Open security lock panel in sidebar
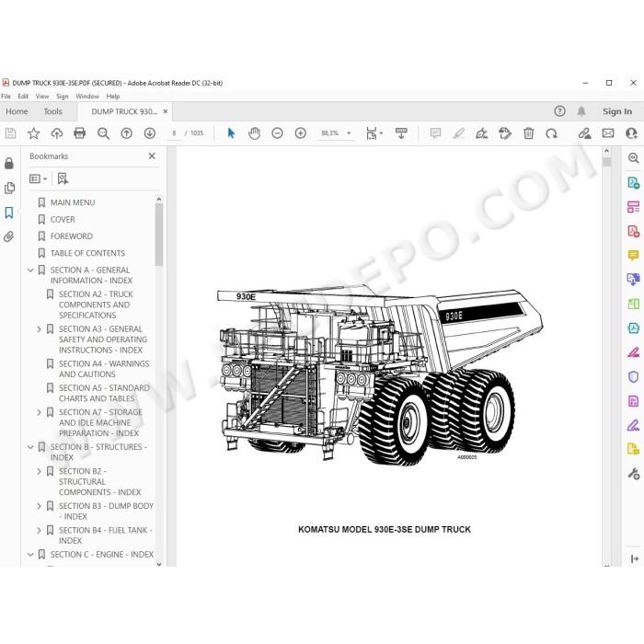644x644 pixels. click(x=9, y=164)
